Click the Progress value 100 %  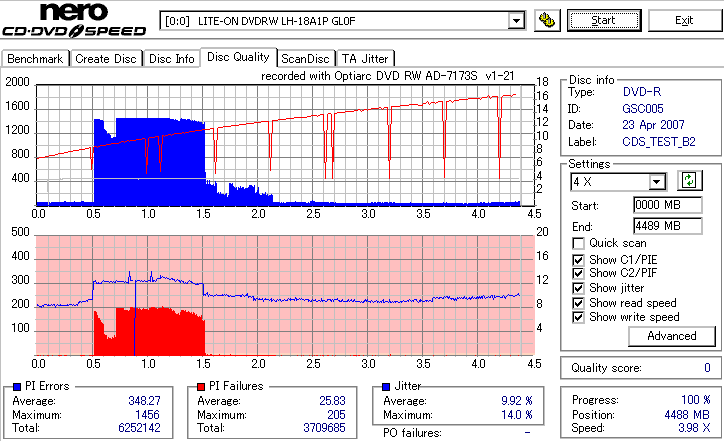tap(696, 400)
